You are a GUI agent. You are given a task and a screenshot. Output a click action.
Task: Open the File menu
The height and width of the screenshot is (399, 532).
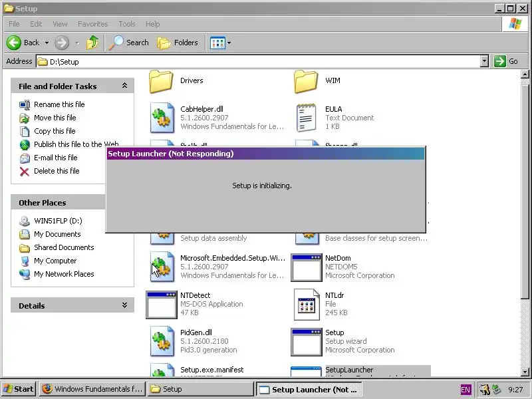[x=14, y=24]
